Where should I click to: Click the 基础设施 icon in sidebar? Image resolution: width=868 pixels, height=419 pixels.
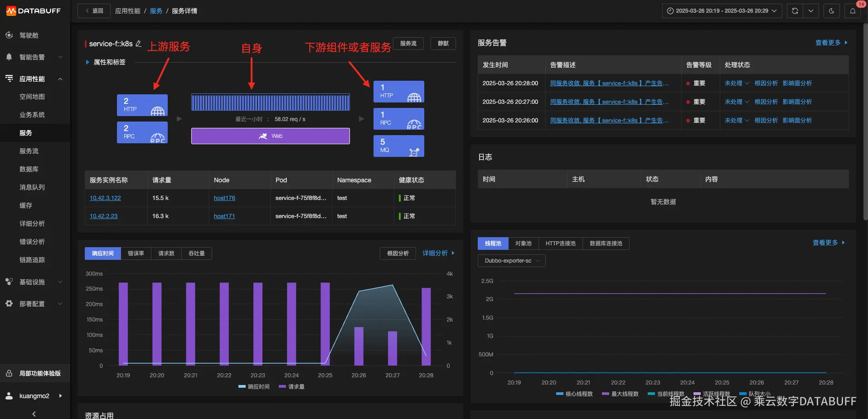[x=9, y=282]
